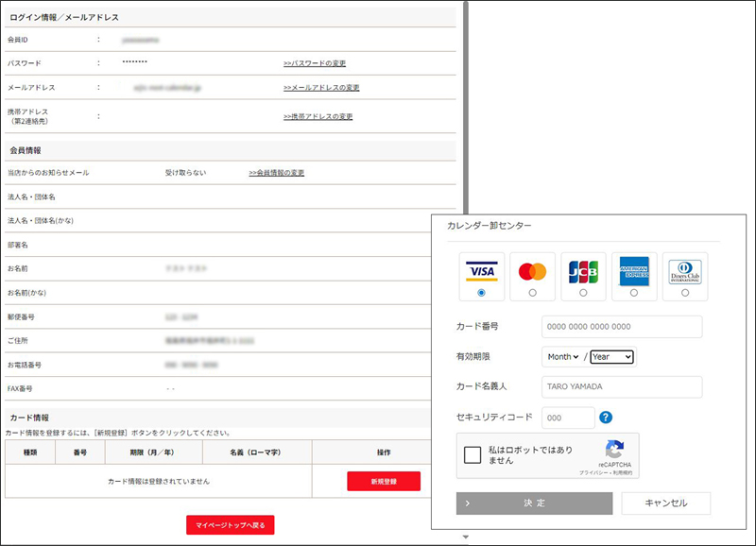Open the Year expiry dropdown

(611, 357)
